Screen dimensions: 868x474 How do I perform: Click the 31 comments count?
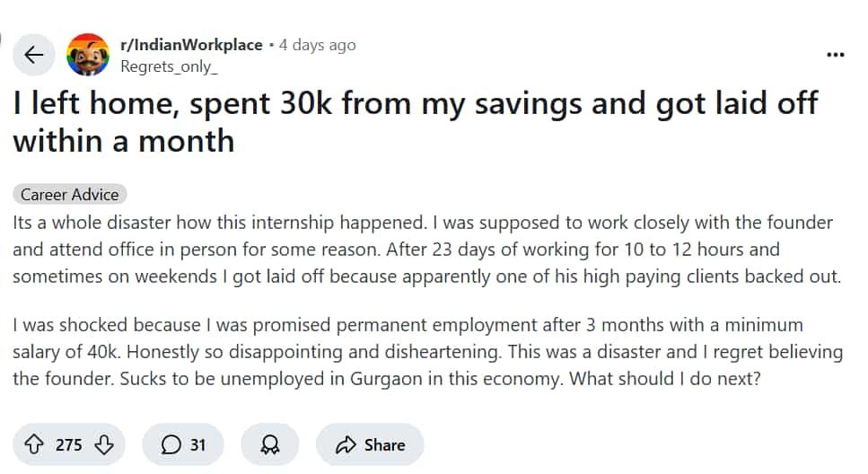coord(197,445)
